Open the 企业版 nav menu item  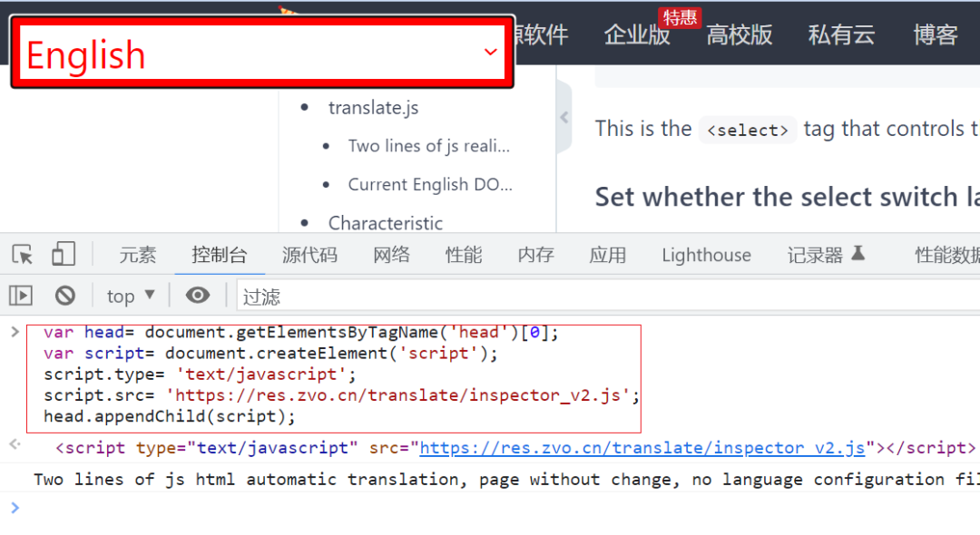click(636, 34)
